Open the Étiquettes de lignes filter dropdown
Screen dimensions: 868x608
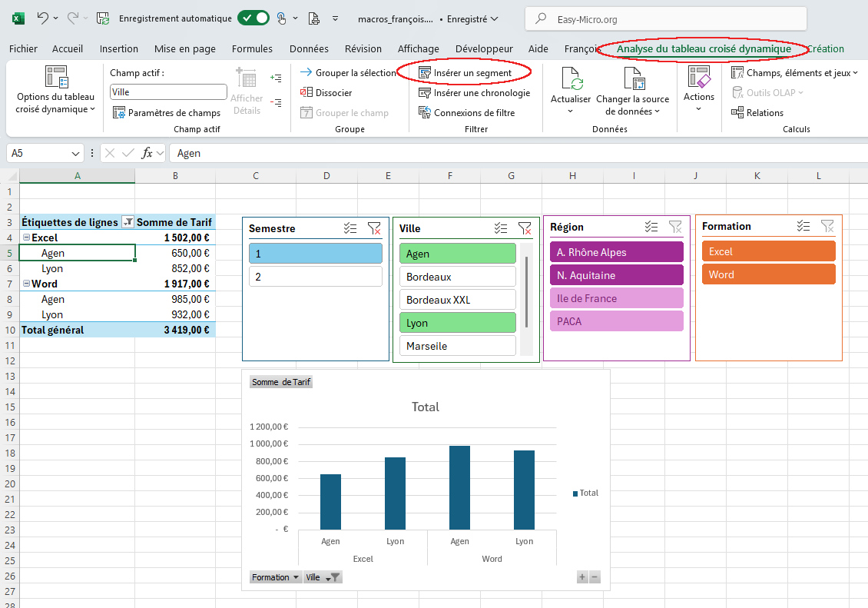point(128,222)
